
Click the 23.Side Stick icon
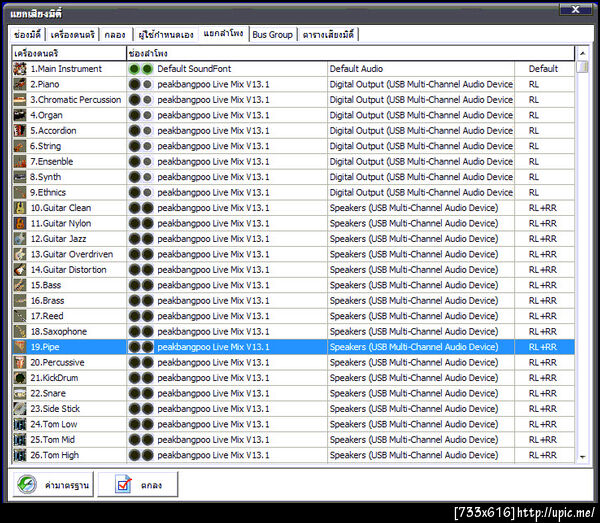20,409
